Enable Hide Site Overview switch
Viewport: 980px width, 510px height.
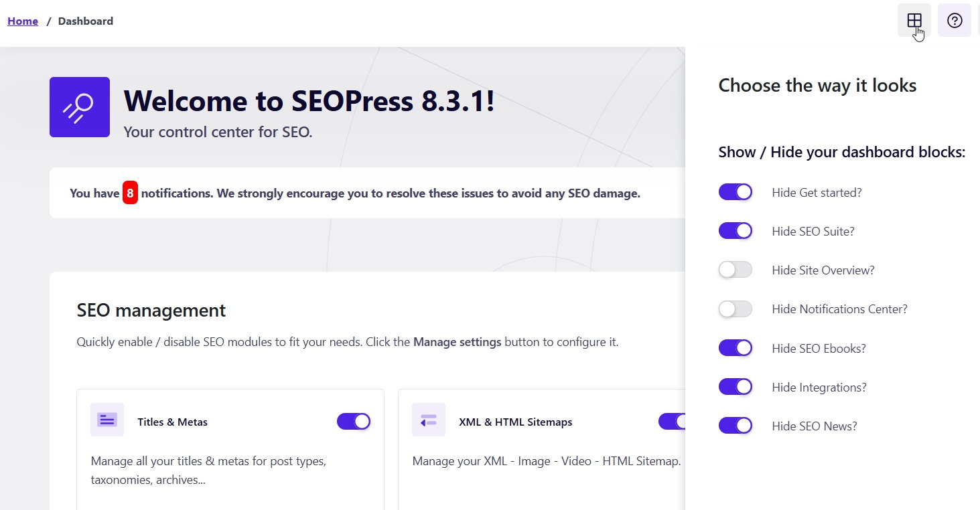pos(735,270)
